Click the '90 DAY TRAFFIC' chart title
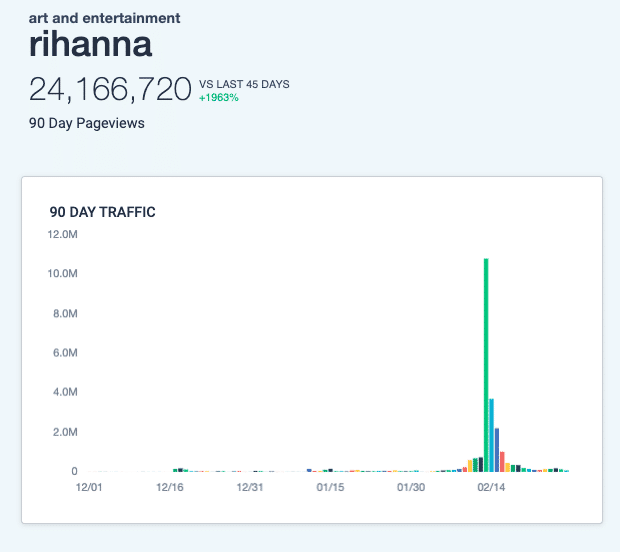The image size is (620, 552). 102,212
